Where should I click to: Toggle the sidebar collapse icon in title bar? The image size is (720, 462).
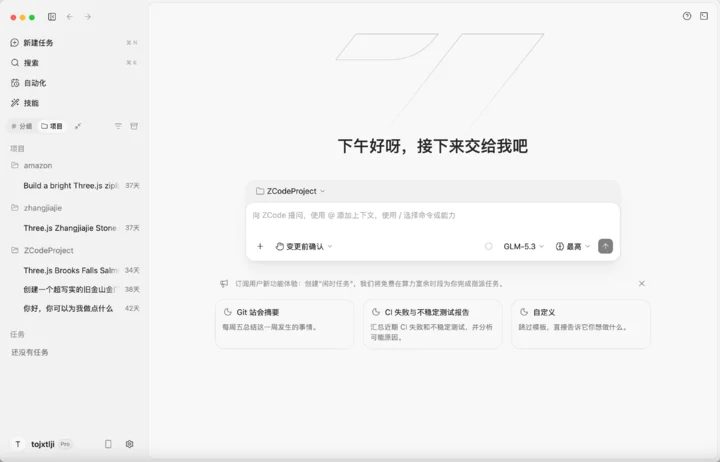tap(52, 17)
